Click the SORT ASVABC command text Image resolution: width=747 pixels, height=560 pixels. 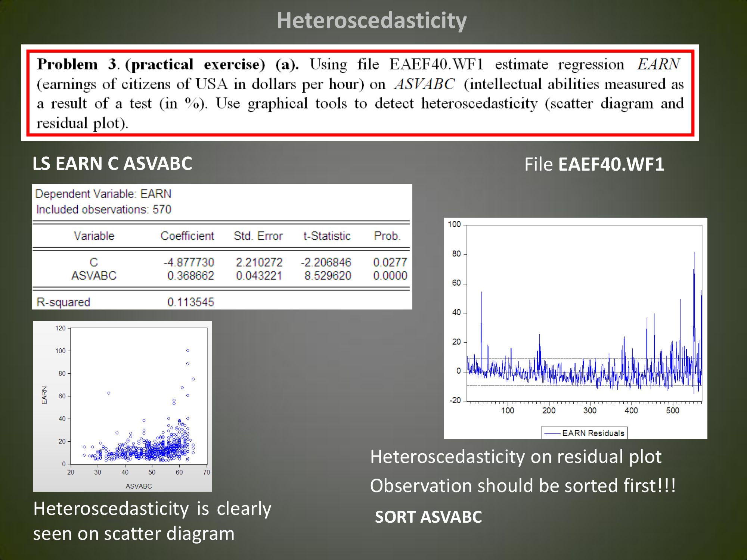click(x=428, y=517)
